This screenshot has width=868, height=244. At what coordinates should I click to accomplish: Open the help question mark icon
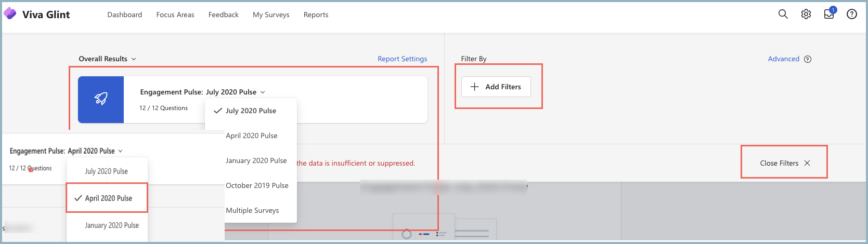[x=852, y=14]
